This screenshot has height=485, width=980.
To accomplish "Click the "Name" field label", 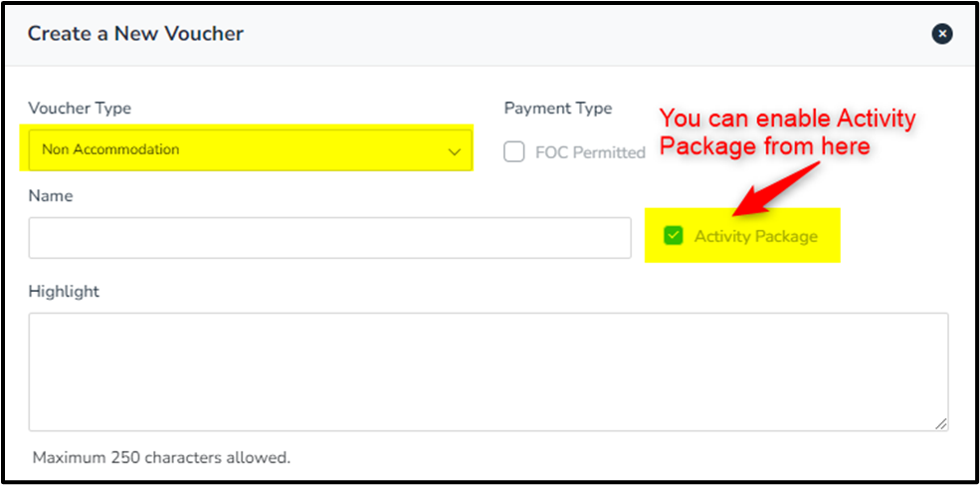I will tap(51, 196).
